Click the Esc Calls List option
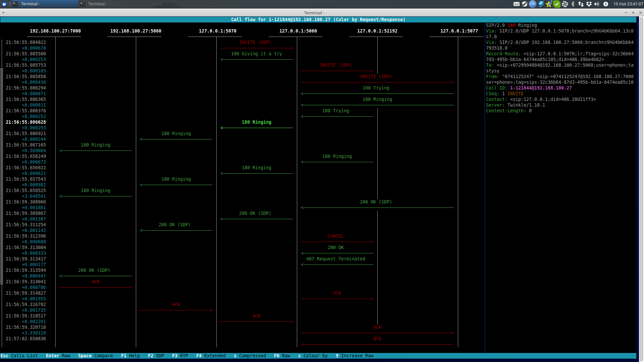 (19, 356)
